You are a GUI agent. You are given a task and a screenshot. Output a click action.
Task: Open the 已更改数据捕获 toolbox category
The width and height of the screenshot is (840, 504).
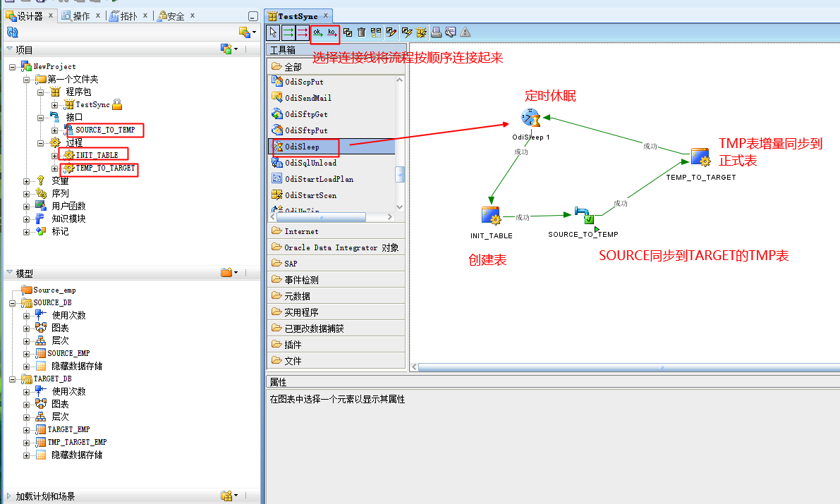coord(336,328)
